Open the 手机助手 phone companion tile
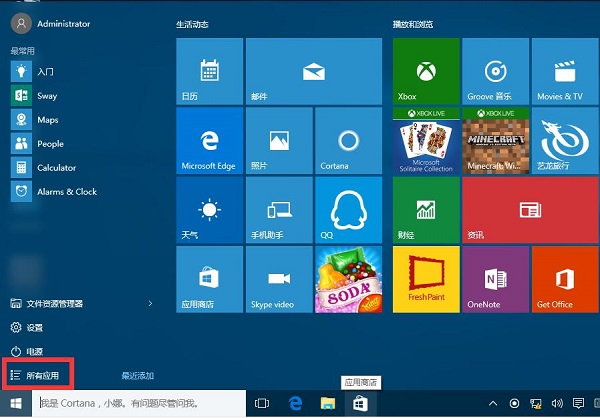Viewport: 600px width, 418px height. 279,210
